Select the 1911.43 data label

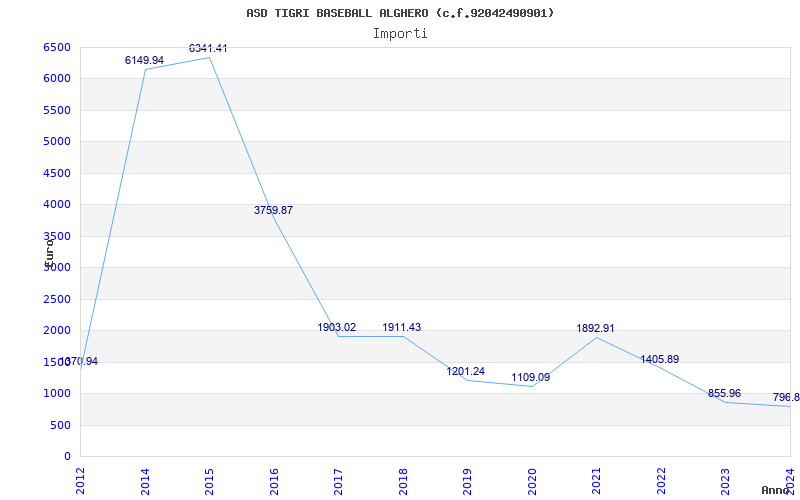click(x=402, y=328)
